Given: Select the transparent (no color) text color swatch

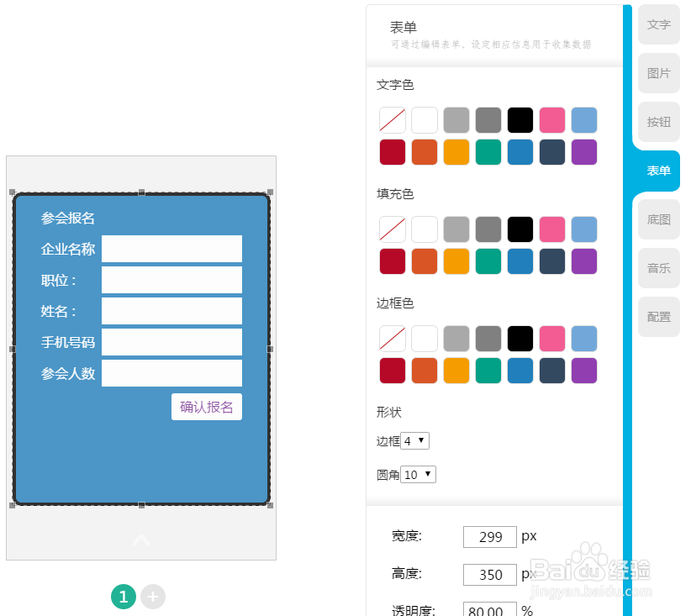Looking at the screenshot, I should coord(392,119).
